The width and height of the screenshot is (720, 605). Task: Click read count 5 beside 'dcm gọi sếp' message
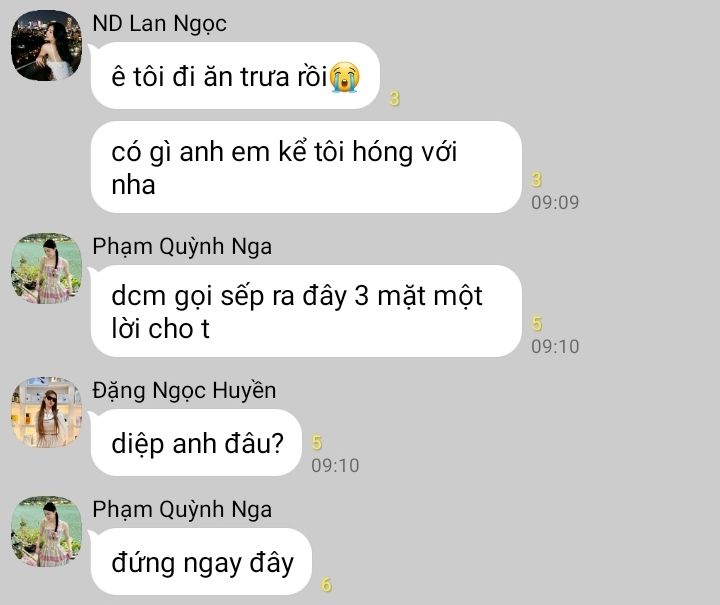coord(537,324)
